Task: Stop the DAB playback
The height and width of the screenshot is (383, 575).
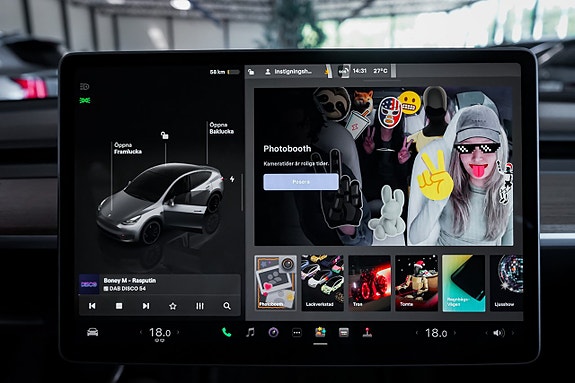Action: point(119,306)
